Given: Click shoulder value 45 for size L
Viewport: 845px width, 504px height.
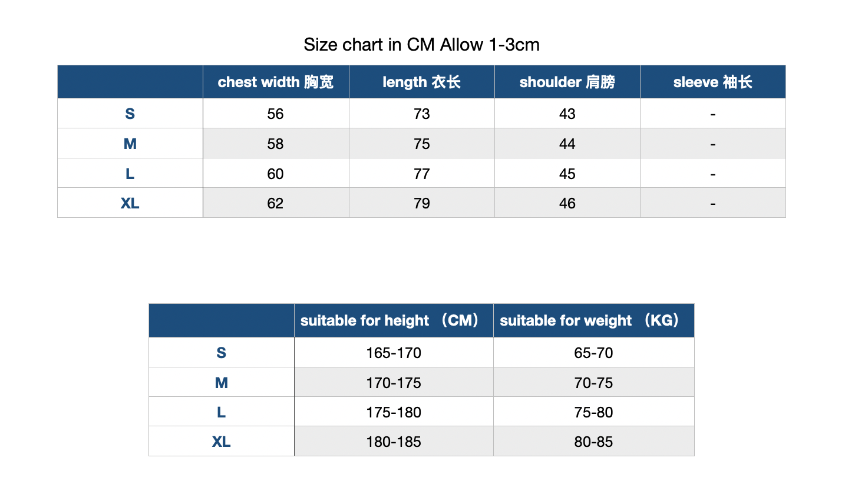Looking at the screenshot, I should point(567,174).
